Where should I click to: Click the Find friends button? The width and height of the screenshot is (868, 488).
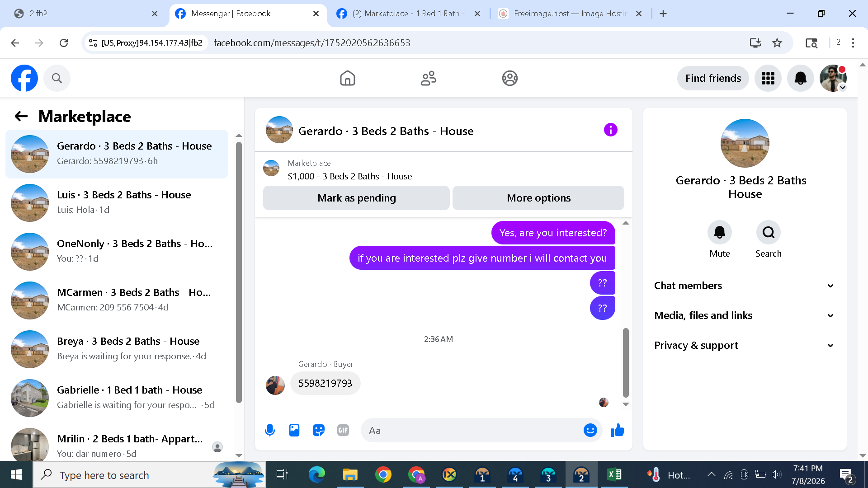pyautogui.click(x=713, y=78)
